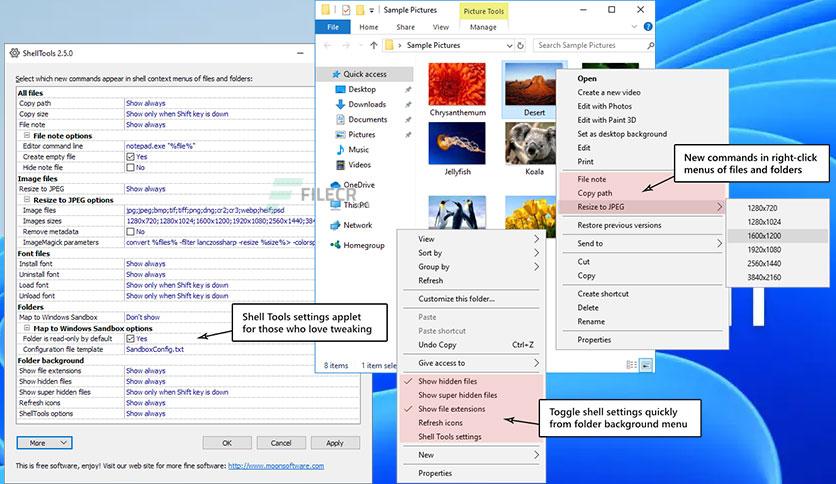Click the Homegroup icon in sidebar
836x484 pixels.
click(x=335, y=245)
